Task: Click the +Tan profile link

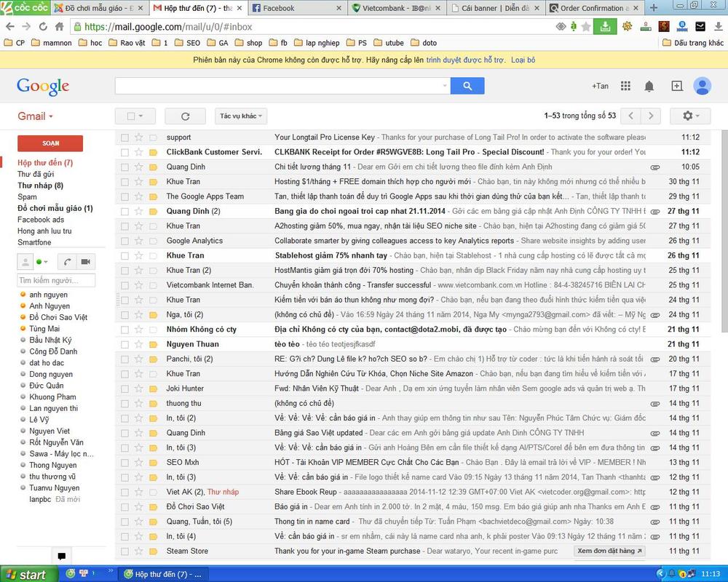Action: click(600, 86)
